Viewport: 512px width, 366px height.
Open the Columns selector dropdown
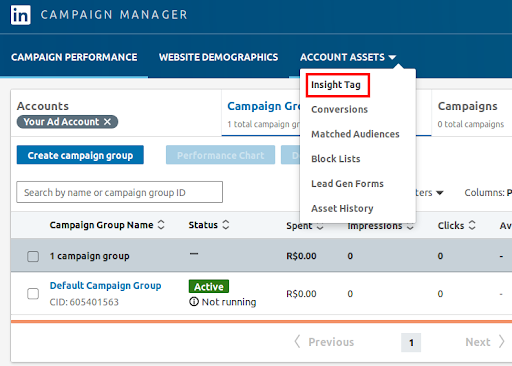(488, 193)
